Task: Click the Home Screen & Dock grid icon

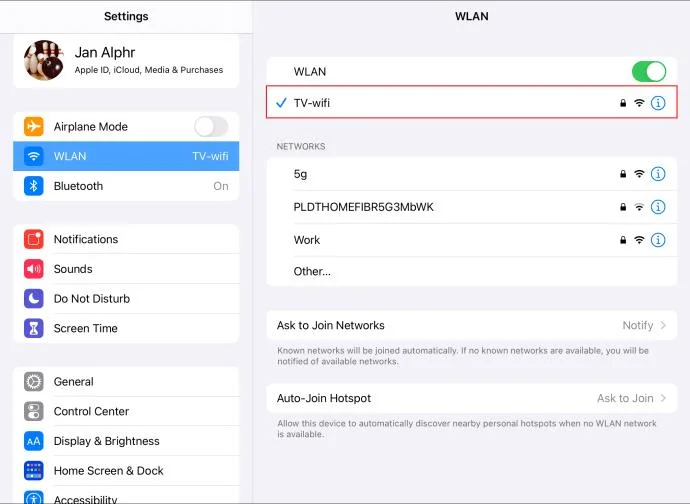Action: (34, 471)
